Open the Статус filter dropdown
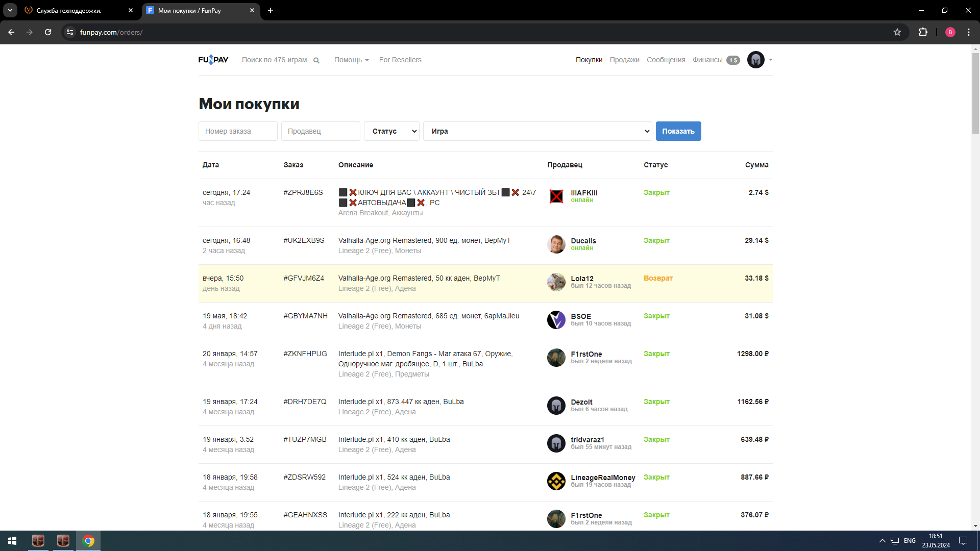 [x=391, y=131]
